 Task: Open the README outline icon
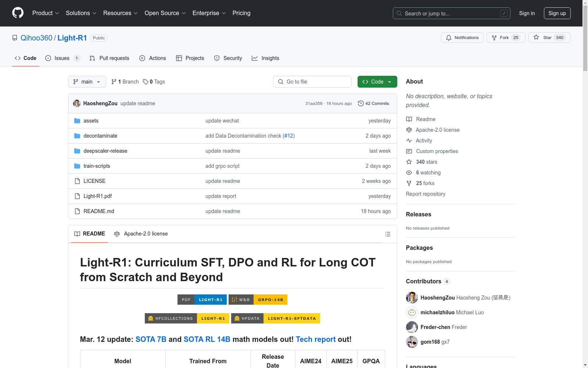[387, 234]
